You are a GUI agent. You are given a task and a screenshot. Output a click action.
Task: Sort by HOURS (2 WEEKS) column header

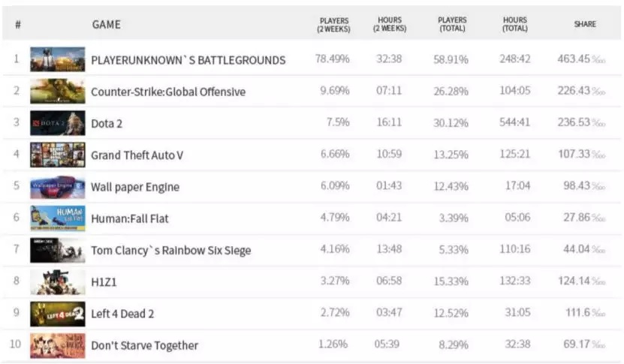[389, 24]
